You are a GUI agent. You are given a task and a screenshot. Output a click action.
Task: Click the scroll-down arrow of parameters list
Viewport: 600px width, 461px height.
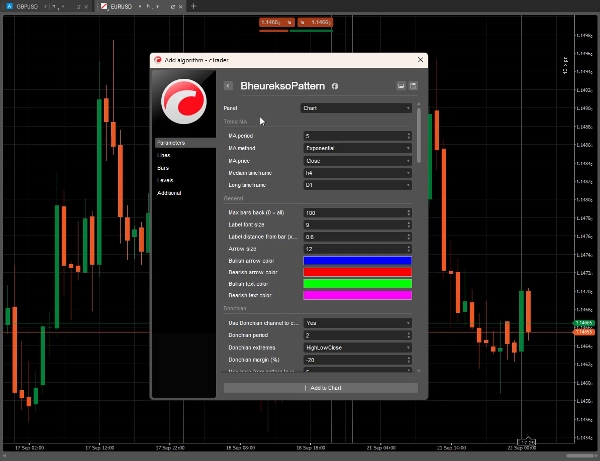tap(419, 371)
